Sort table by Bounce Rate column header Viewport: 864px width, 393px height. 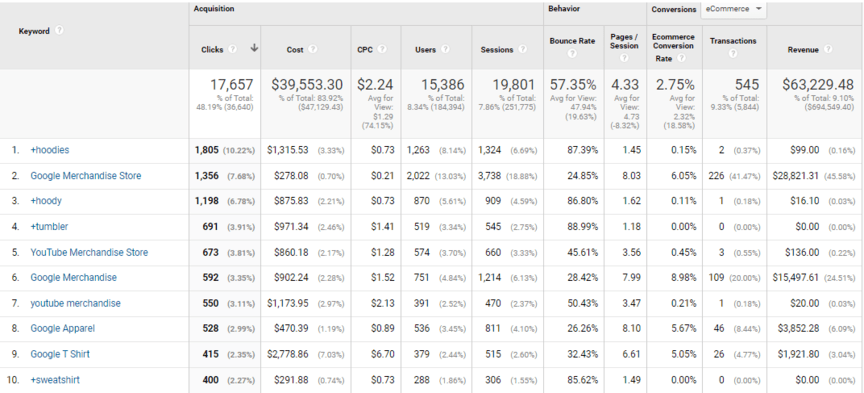572,41
